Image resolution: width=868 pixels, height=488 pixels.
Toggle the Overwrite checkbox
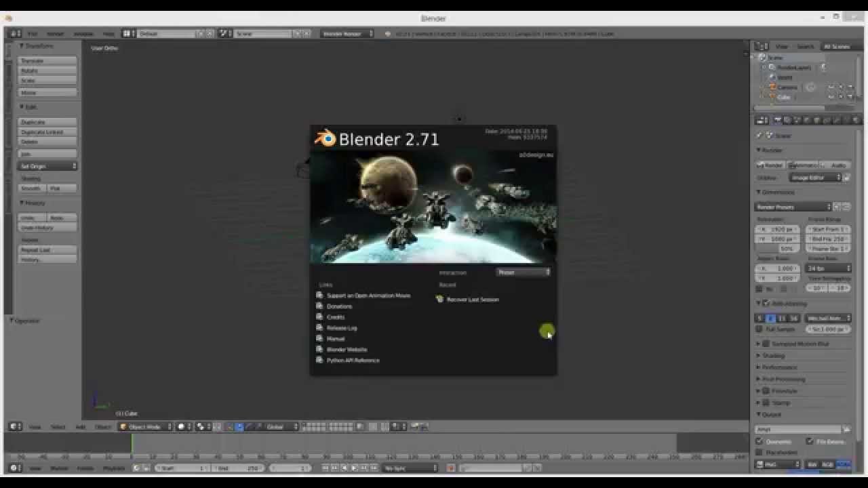click(759, 441)
